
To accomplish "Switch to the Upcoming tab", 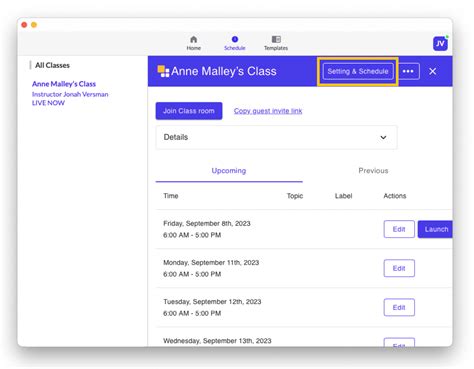I will tap(229, 171).
